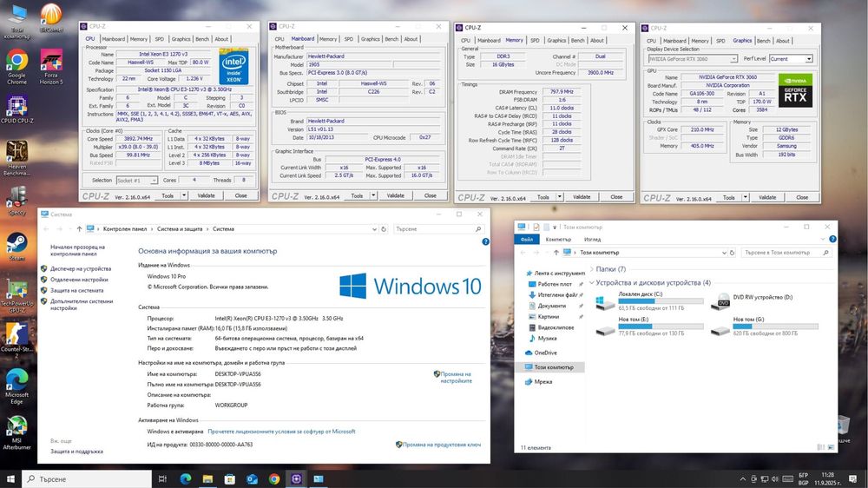Click Close button in CPU-Z Mainboard window
Screen dimensions: 868x488
tap(431, 195)
